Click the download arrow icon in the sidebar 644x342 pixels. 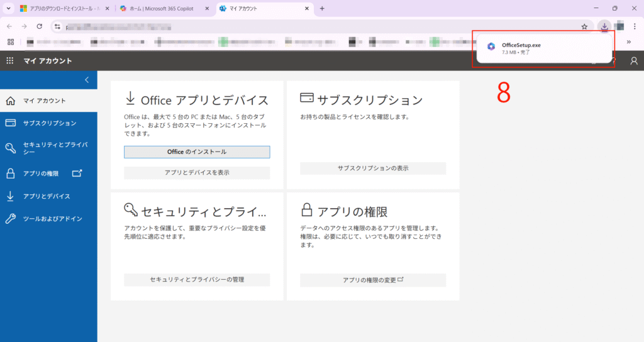pos(10,196)
